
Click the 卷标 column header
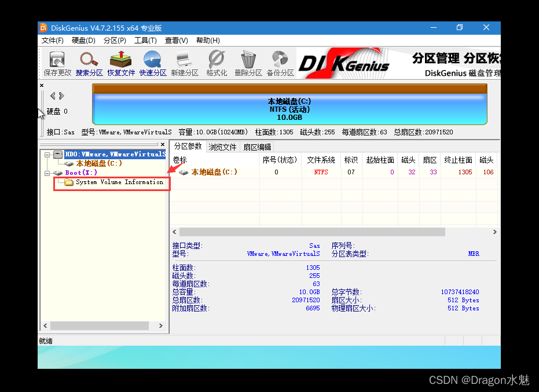215,160
